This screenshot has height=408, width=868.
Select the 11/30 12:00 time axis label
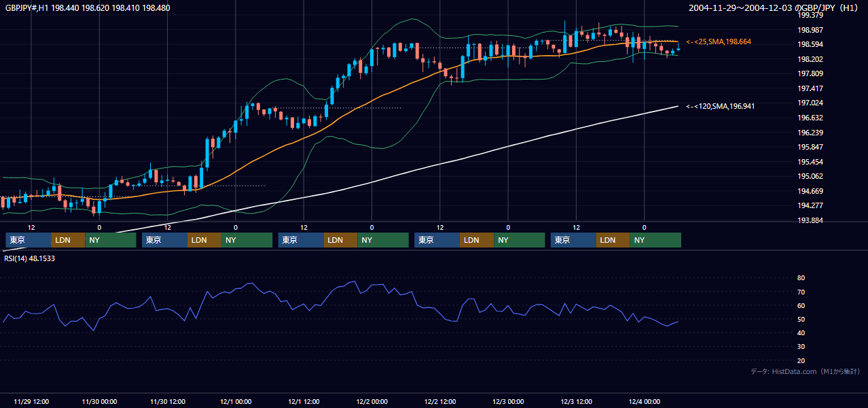pos(167,401)
